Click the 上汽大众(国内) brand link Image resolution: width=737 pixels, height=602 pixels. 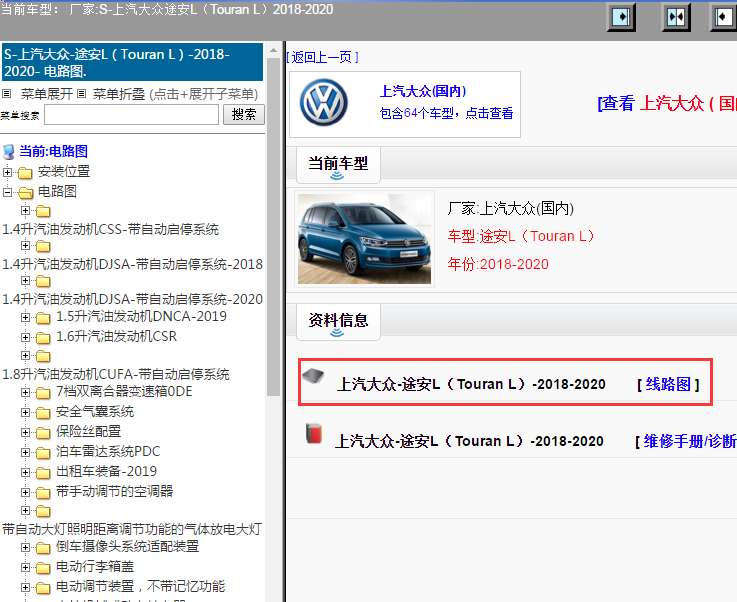coord(423,91)
